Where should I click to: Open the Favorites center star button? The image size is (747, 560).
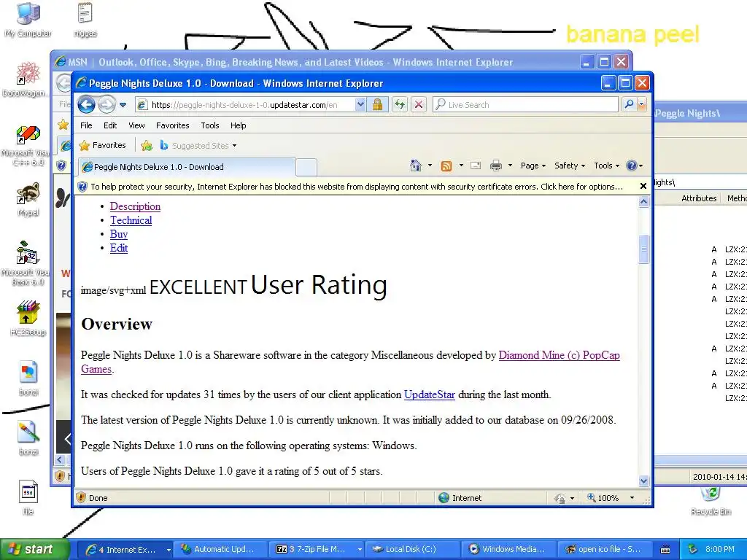[x=103, y=145]
